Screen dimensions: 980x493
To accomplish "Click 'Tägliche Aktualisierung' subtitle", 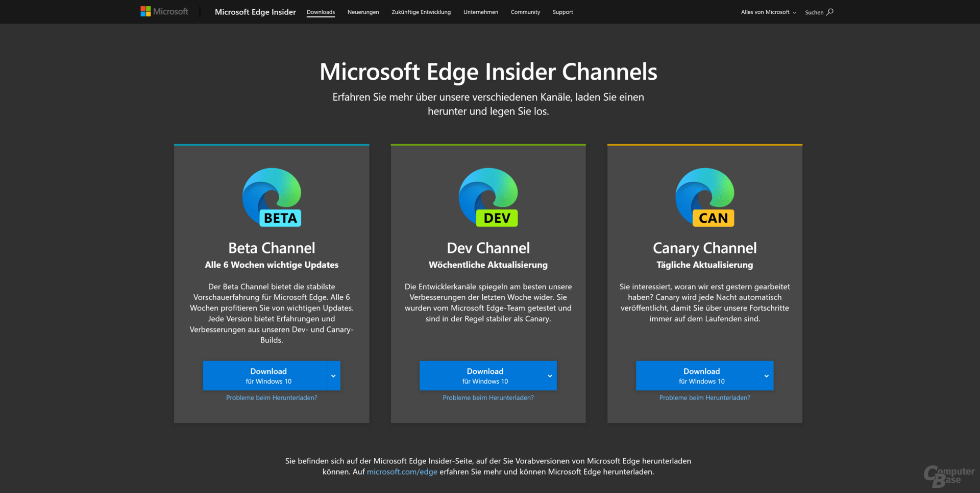I will pyautogui.click(x=705, y=265).
